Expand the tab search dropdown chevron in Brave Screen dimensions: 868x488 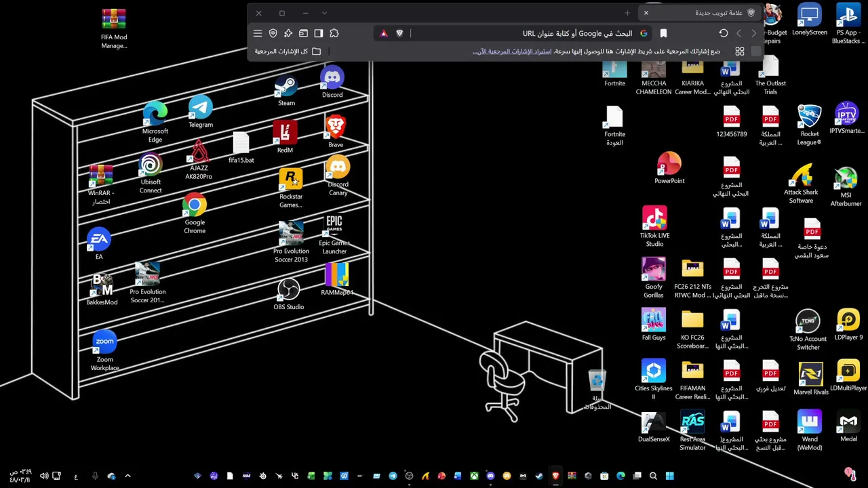324,13
